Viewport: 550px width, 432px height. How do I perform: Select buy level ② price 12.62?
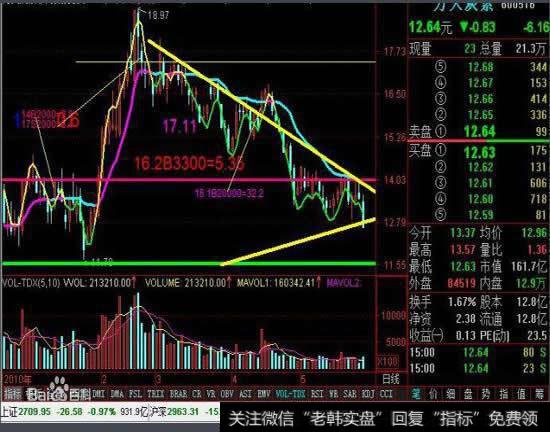pyautogui.click(x=480, y=167)
